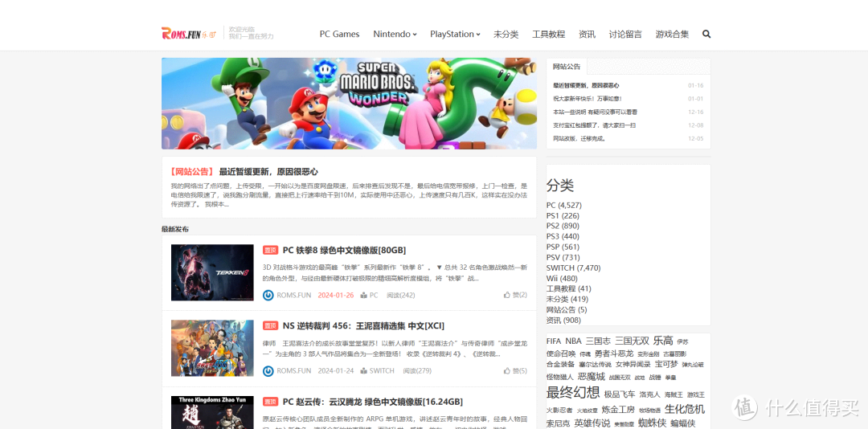Screen dimensions: 868x429
Task: Click the 怪物猎人 tag
Action: (x=559, y=377)
